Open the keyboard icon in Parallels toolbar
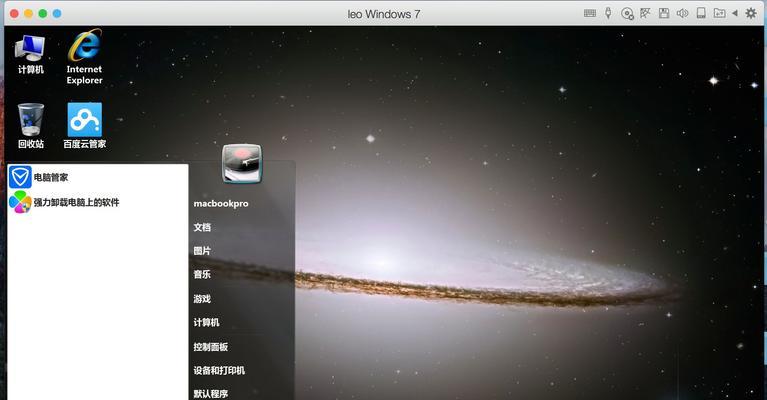767x400 pixels. tap(590, 14)
